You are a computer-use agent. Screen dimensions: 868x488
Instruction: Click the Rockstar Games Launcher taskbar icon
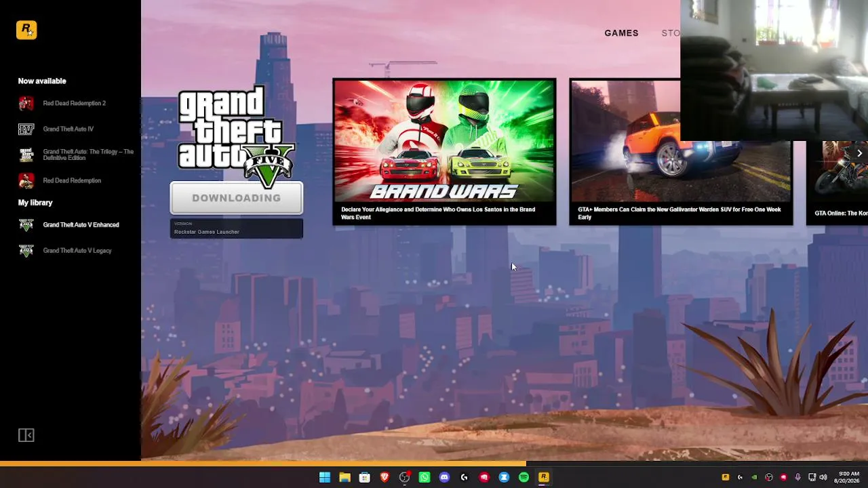coord(543,477)
